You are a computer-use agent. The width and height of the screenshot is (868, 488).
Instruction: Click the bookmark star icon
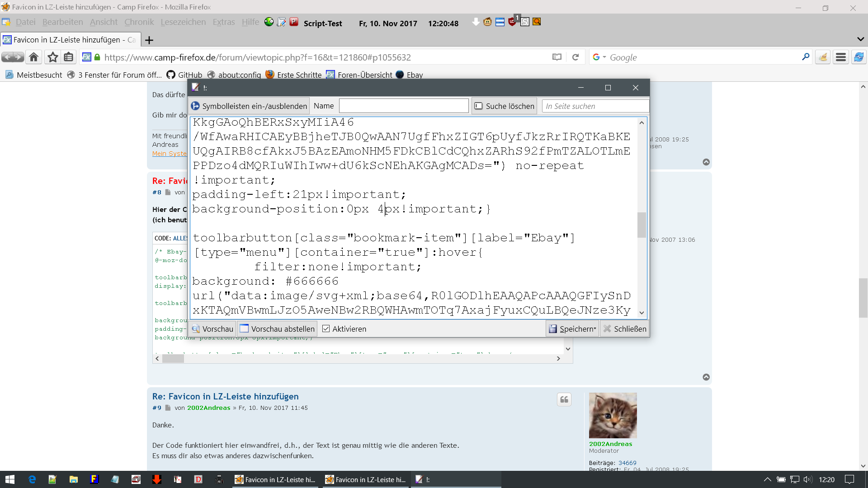coord(53,57)
